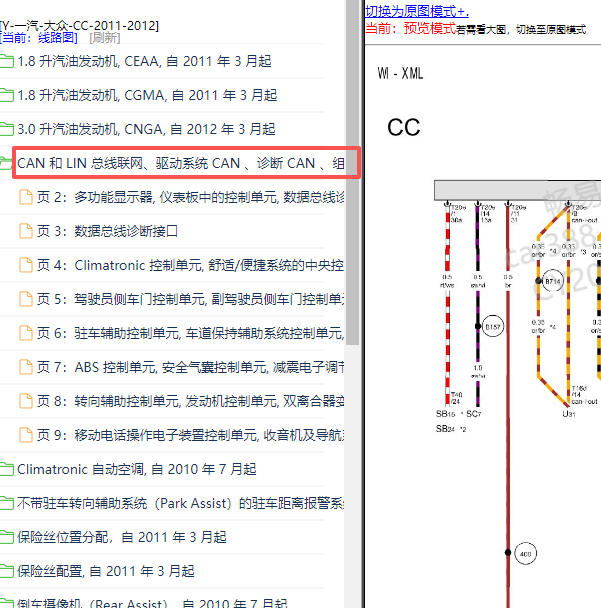Click the WI - XML label

400,73
